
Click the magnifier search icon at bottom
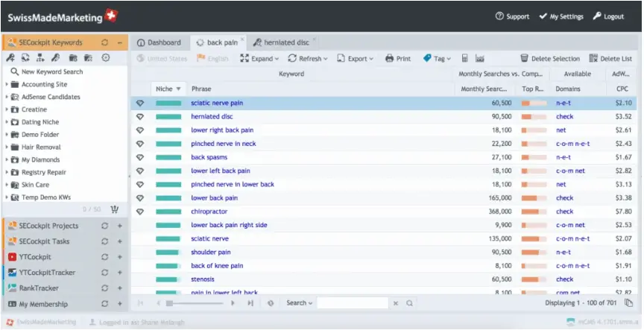(409, 303)
